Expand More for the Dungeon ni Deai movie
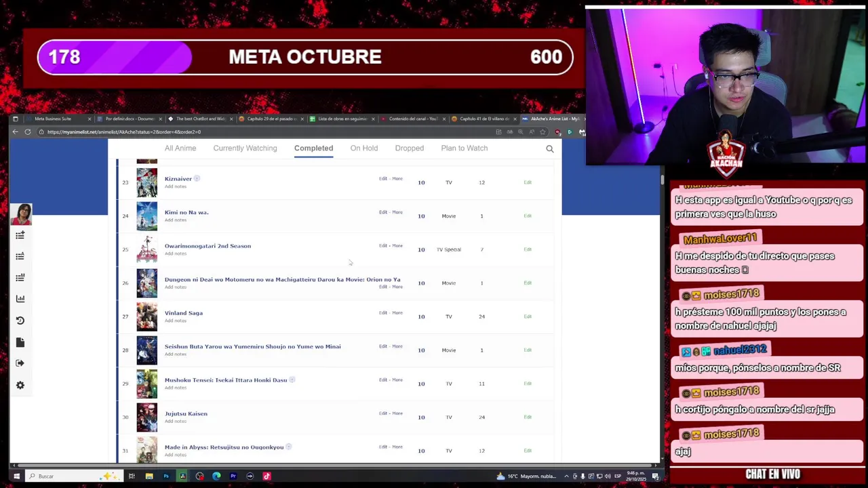 [x=397, y=287]
